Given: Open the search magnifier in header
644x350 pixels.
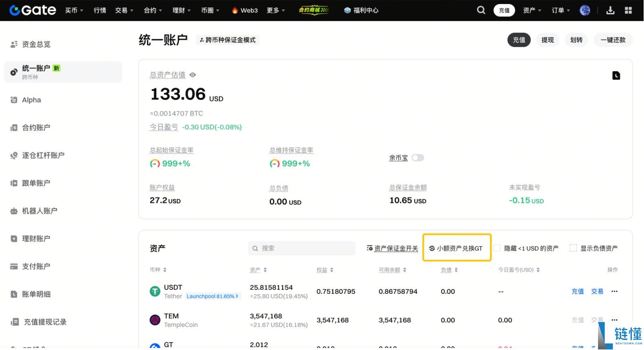Looking at the screenshot, I should (481, 10).
